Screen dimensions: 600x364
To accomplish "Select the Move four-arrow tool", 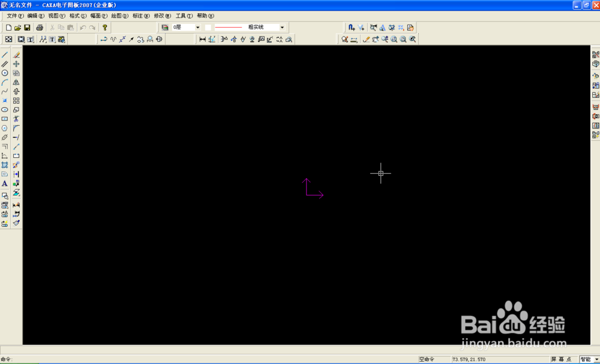I will pos(16,64).
